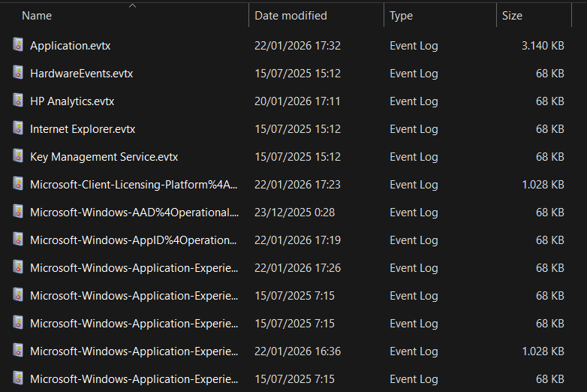Viewport: 587px width, 392px height.
Task: Click the Key Management Service.evtx file name
Action: (x=104, y=157)
